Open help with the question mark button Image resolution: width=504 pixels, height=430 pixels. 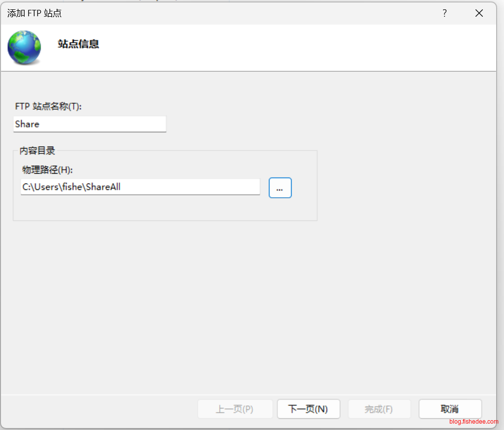[x=445, y=13]
